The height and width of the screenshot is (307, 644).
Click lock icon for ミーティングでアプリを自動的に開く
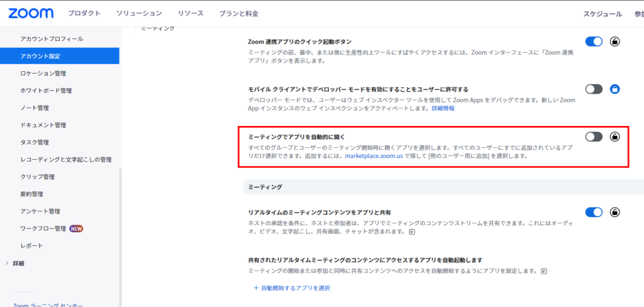coord(614,137)
